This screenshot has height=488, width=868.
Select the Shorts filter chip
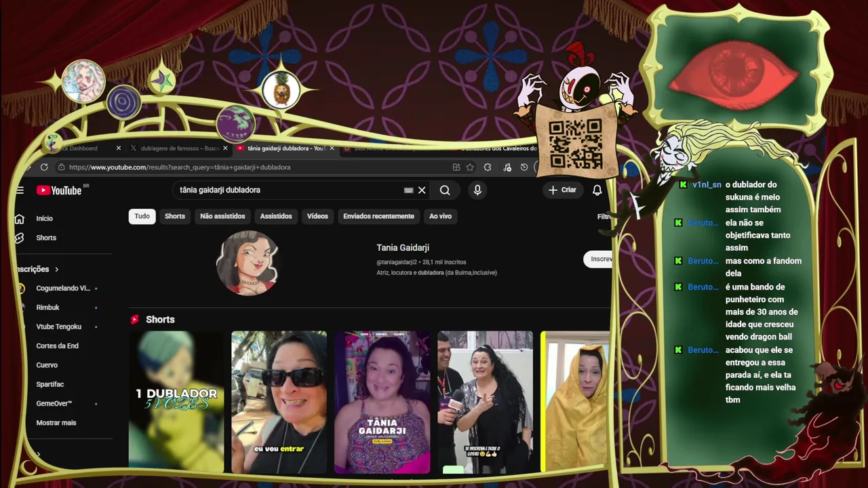coord(175,216)
